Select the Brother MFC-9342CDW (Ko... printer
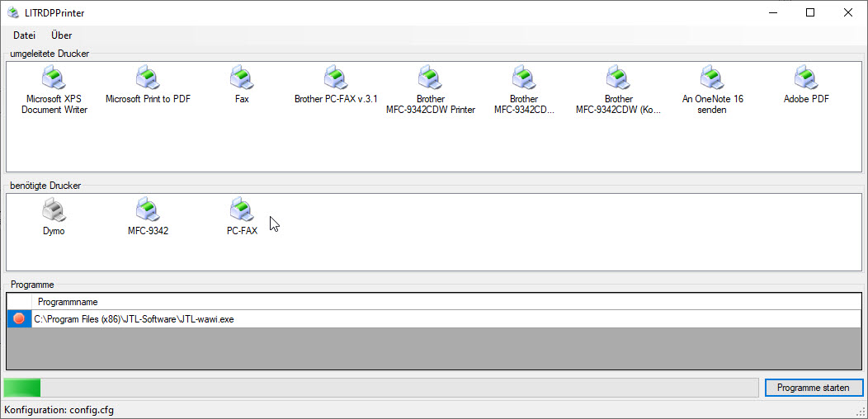Image resolution: width=868 pixels, height=419 pixels. pyautogui.click(x=618, y=79)
